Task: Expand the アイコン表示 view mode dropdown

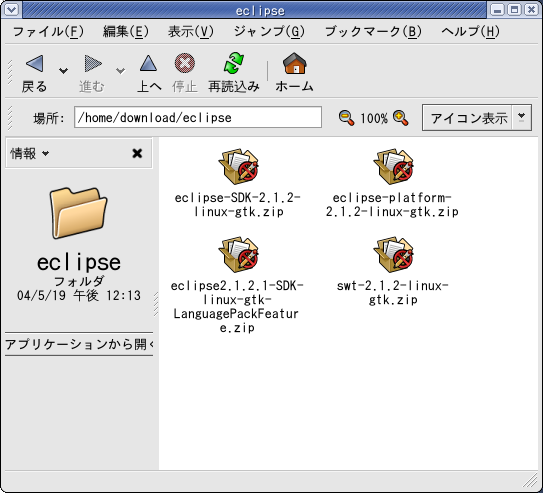Action: (x=522, y=117)
